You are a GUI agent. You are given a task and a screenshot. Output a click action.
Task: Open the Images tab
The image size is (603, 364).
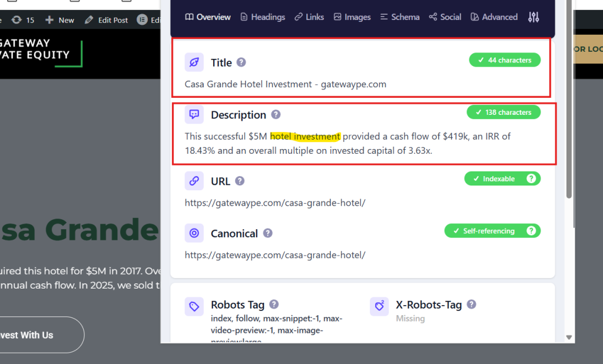(x=352, y=17)
